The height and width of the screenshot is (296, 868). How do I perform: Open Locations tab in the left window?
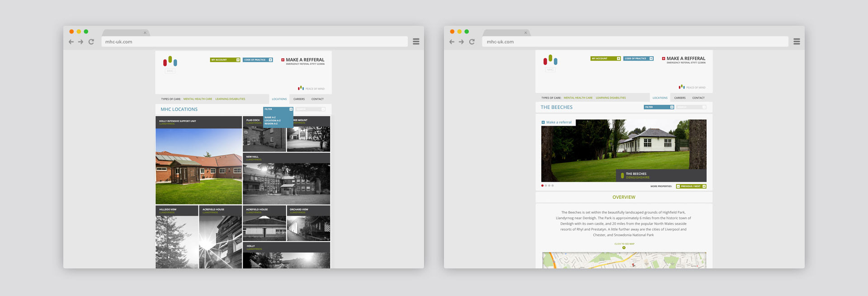(279, 99)
